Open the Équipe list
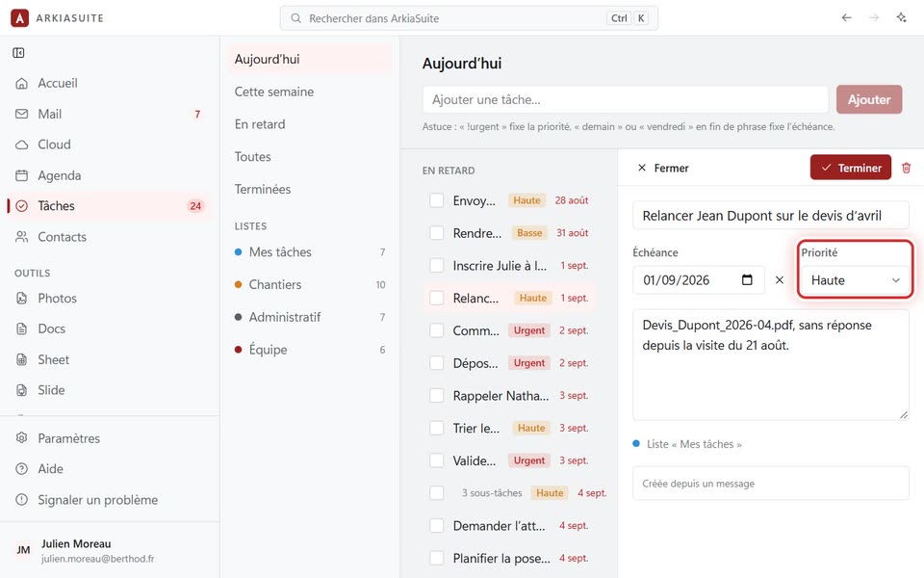The height and width of the screenshot is (578, 924). tap(310, 349)
